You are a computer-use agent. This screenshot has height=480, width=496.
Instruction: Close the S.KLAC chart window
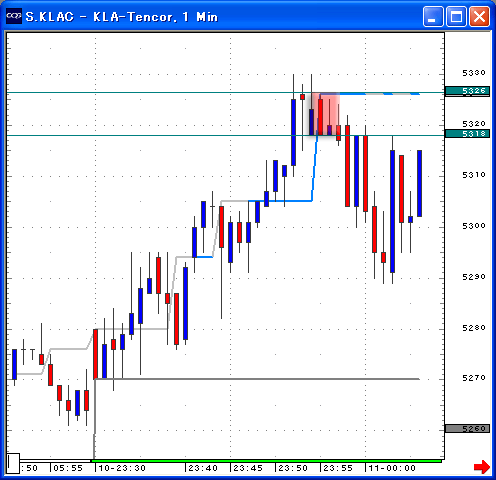(479, 16)
